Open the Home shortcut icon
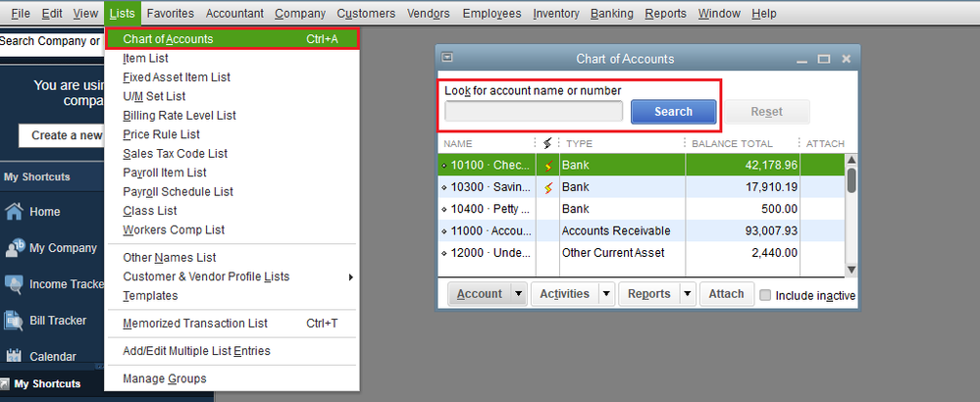 [x=14, y=212]
